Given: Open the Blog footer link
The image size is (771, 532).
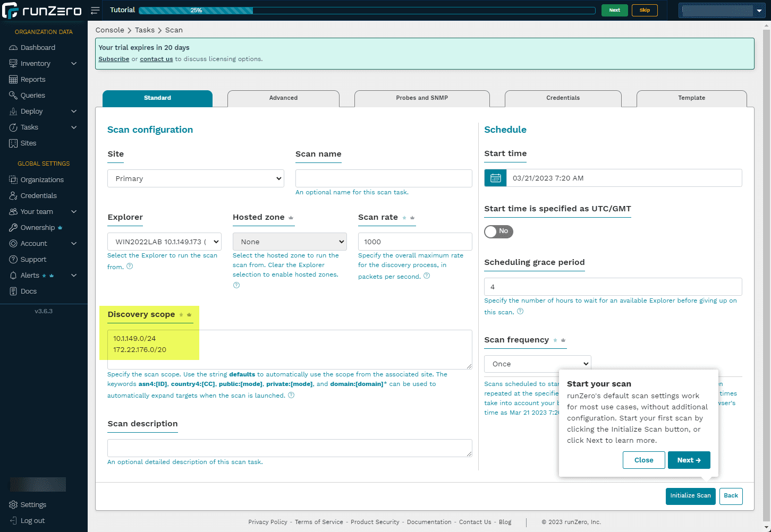Looking at the screenshot, I should point(505,522).
